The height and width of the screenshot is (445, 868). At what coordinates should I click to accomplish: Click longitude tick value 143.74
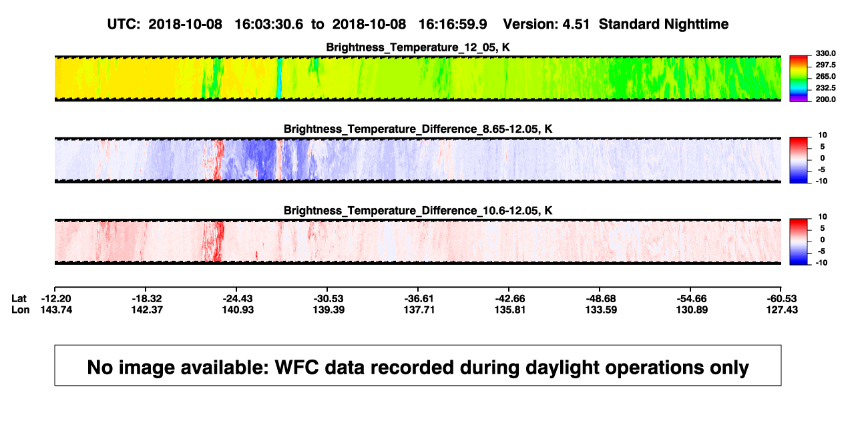56,310
